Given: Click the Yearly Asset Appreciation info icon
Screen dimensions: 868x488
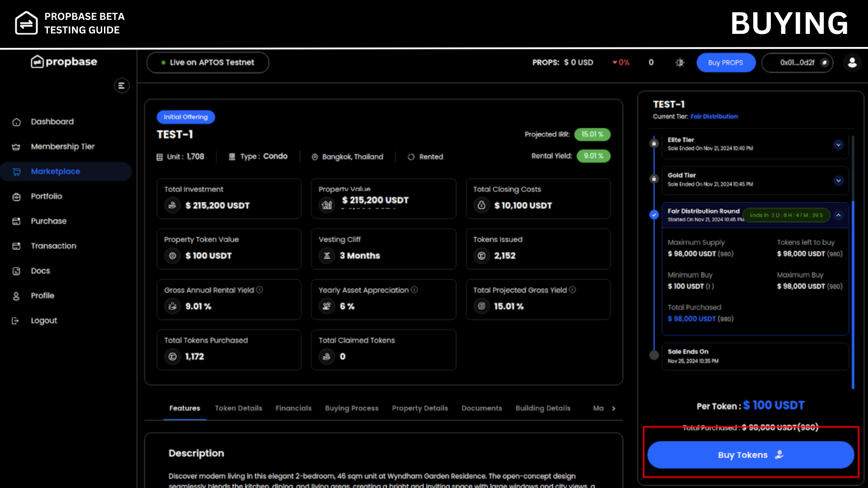Looking at the screenshot, I should [x=414, y=290].
